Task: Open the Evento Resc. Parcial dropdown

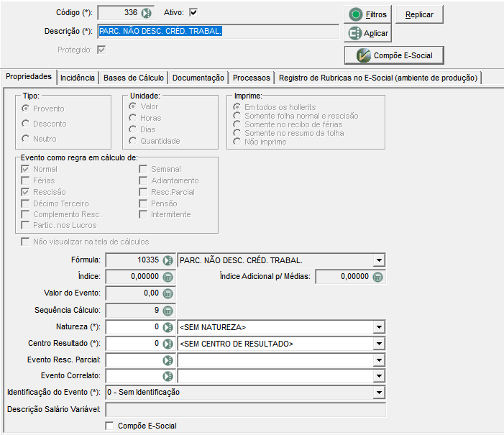Action: [x=379, y=360]
